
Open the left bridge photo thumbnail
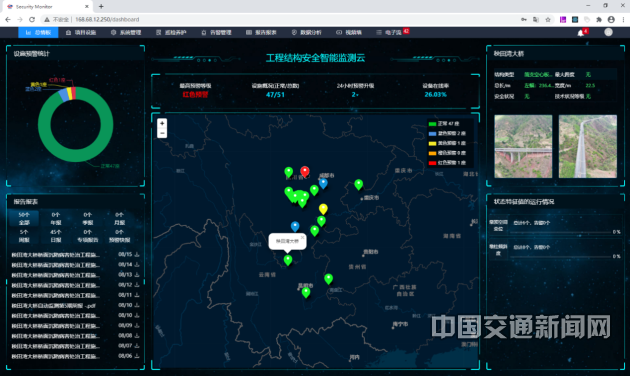(x=523, y=146)
